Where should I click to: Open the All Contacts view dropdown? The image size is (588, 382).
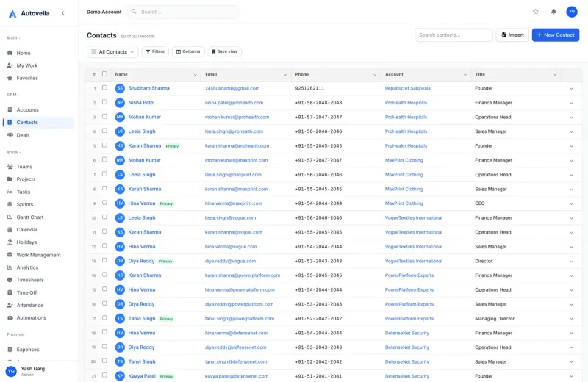[112, 51]
